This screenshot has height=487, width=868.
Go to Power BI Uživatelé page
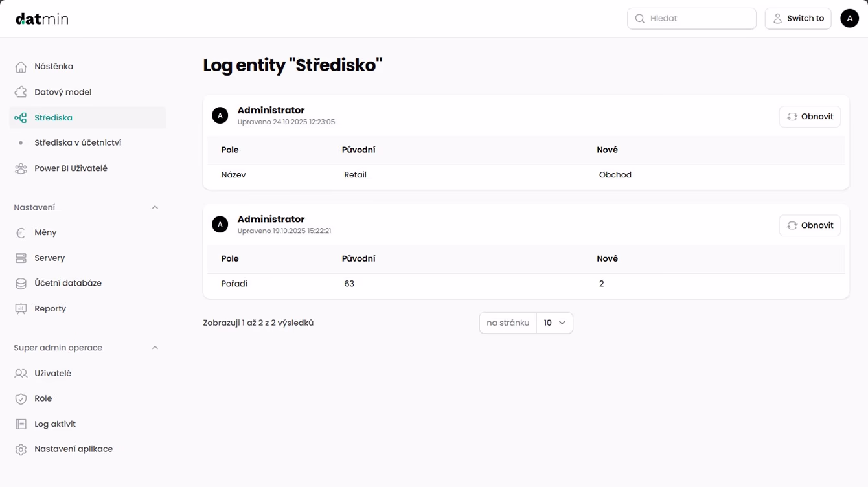[71, 168]
